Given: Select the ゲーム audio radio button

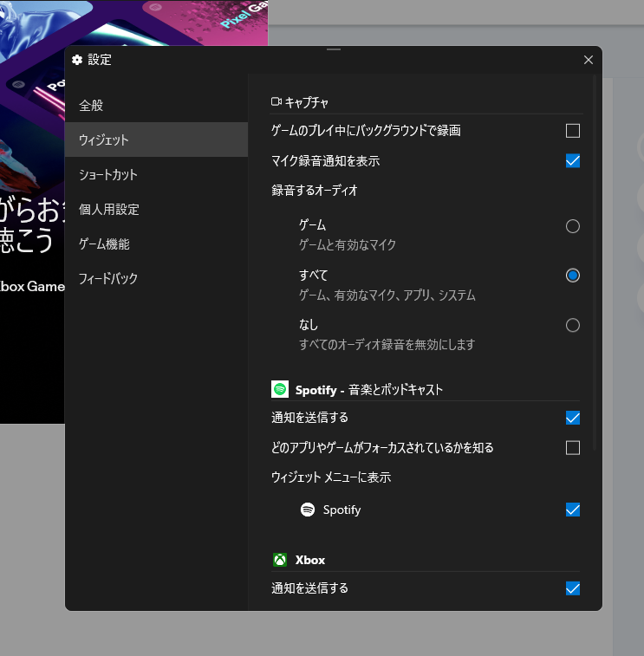Looking at the screenshot, I should [572, 226].
